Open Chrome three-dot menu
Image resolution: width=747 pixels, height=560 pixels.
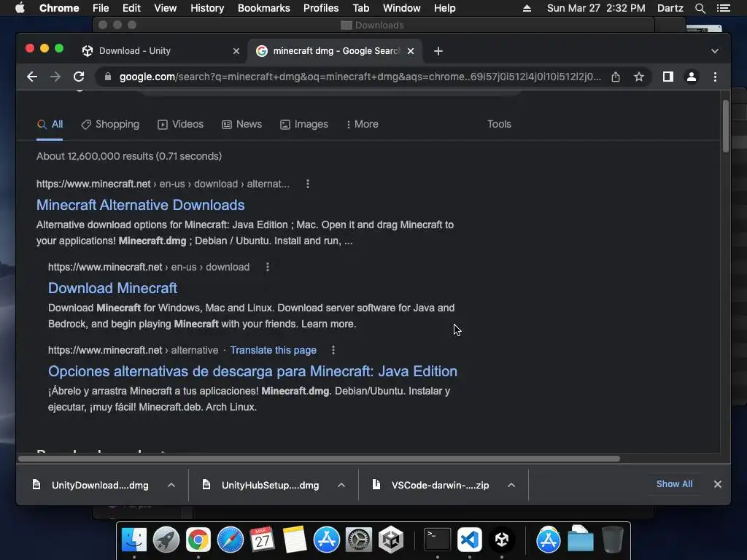(715, 77)
